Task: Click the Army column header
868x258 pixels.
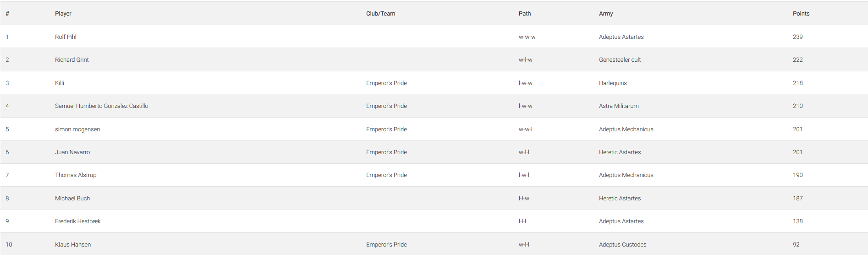Action: (x=606, y=14)
